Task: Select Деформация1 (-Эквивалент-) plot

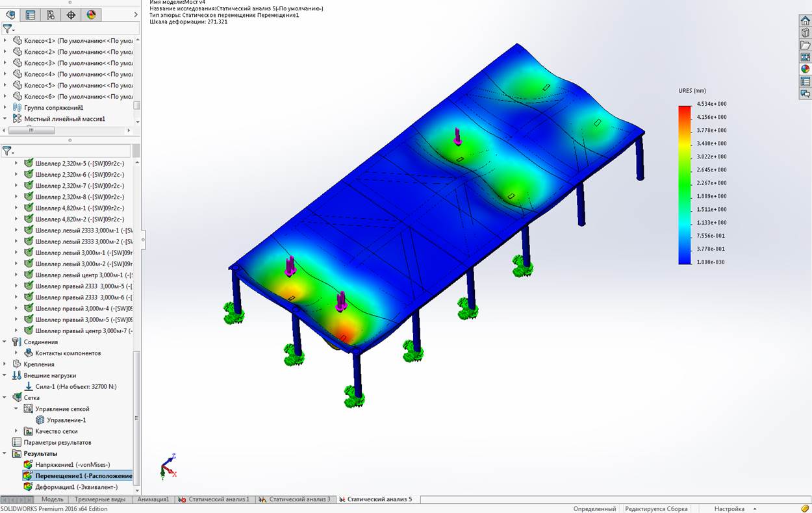Action: tap(77, 486)
